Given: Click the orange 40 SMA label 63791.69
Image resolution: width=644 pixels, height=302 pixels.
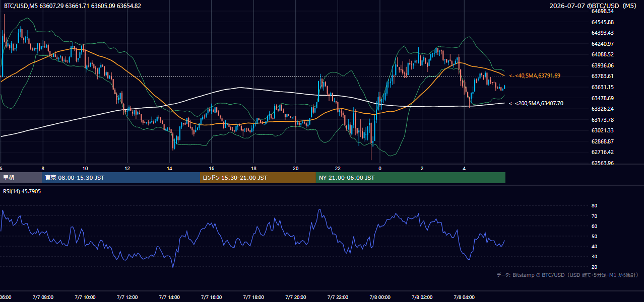Looking at the screenshot, I should click(535, 75).
